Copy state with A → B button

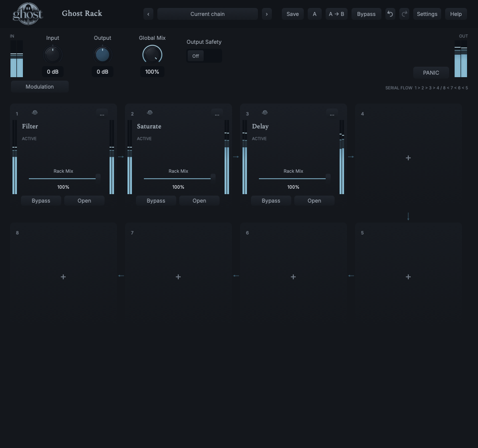(x=336, y=14)
